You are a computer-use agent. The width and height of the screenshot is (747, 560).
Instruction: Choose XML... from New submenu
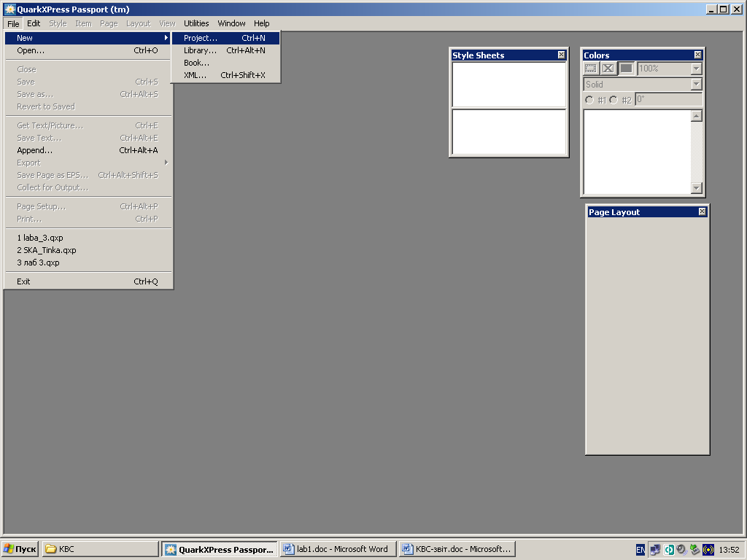click(x=226, y=75)
